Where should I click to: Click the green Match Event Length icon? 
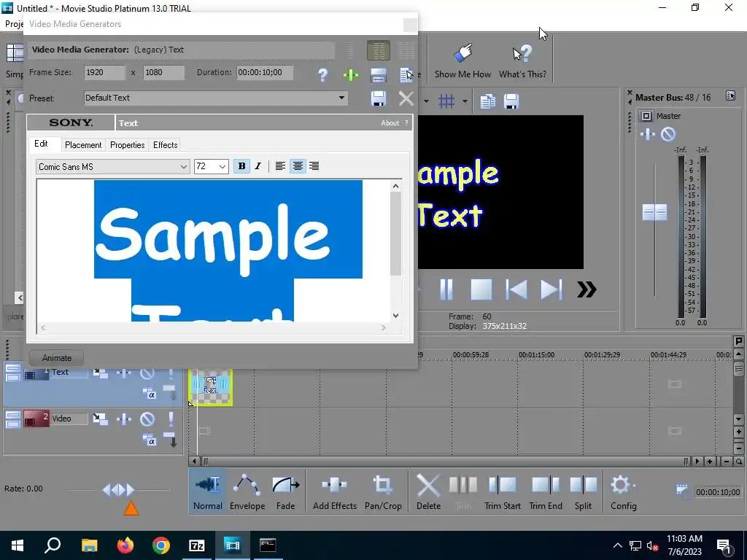(351, 75)
